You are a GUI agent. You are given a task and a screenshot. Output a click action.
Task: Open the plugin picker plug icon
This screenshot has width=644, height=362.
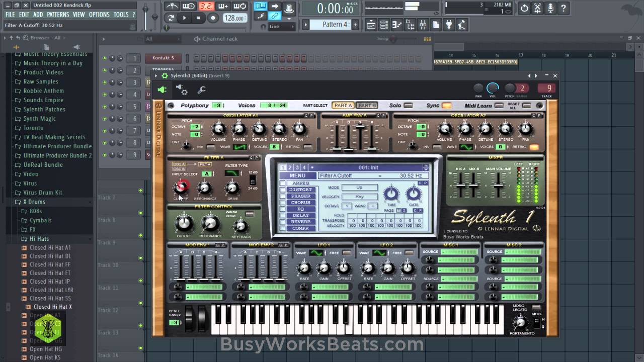point(449,25)
